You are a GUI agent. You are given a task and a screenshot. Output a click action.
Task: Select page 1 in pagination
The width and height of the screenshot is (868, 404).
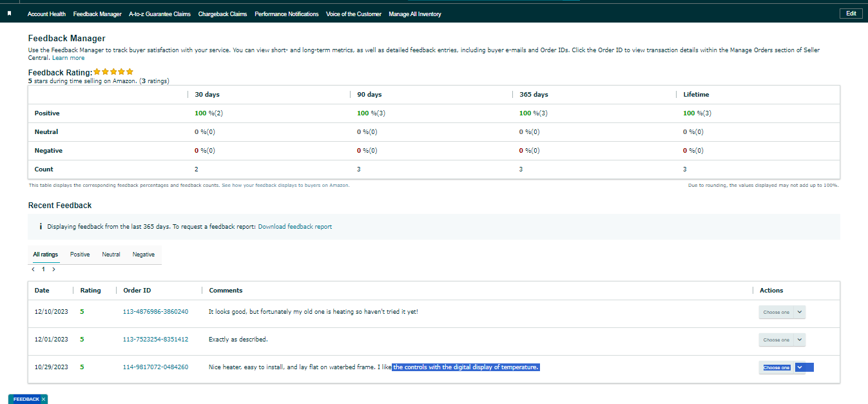point(43,269)
